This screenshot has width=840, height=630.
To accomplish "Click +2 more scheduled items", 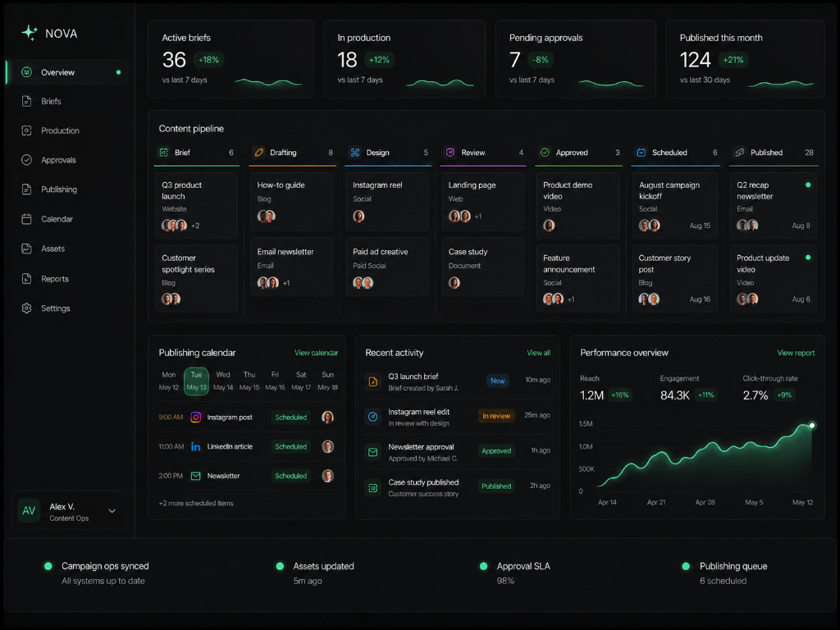I will (x=196, y=504).
